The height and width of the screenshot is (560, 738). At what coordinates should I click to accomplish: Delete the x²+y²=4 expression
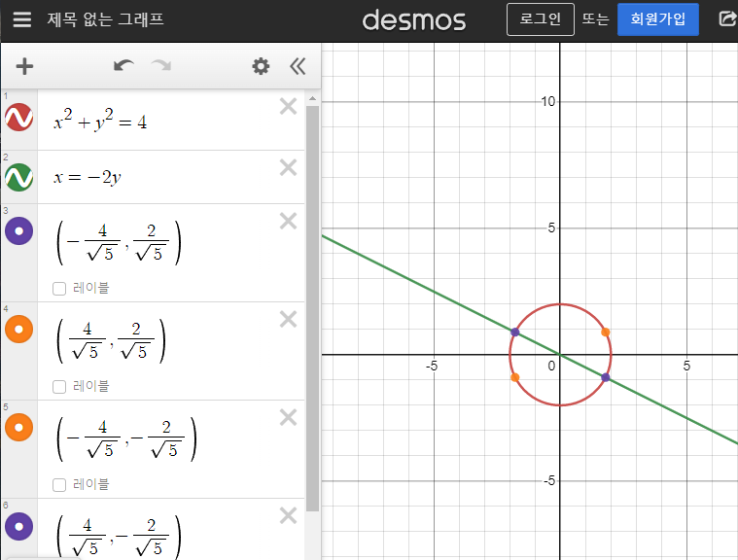pos(288,106)
